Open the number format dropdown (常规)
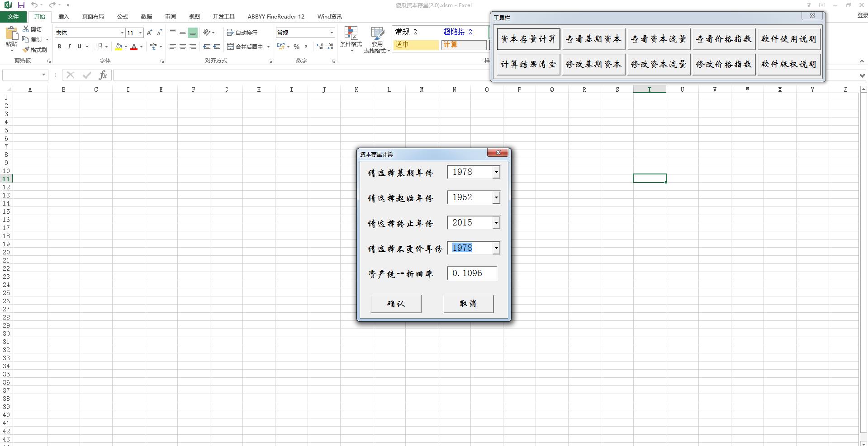868x446 pixels. point(332,33)
